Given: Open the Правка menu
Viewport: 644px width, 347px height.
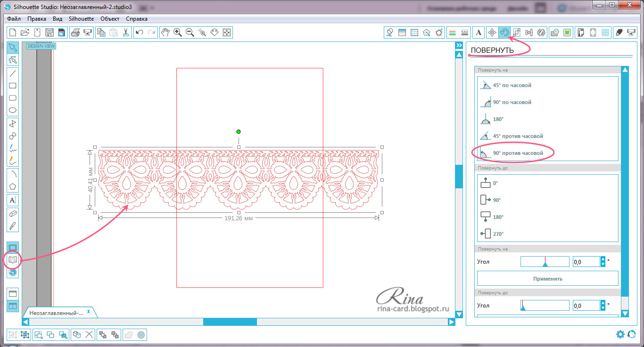Looking at the screenshot, I should pos(37,19).
